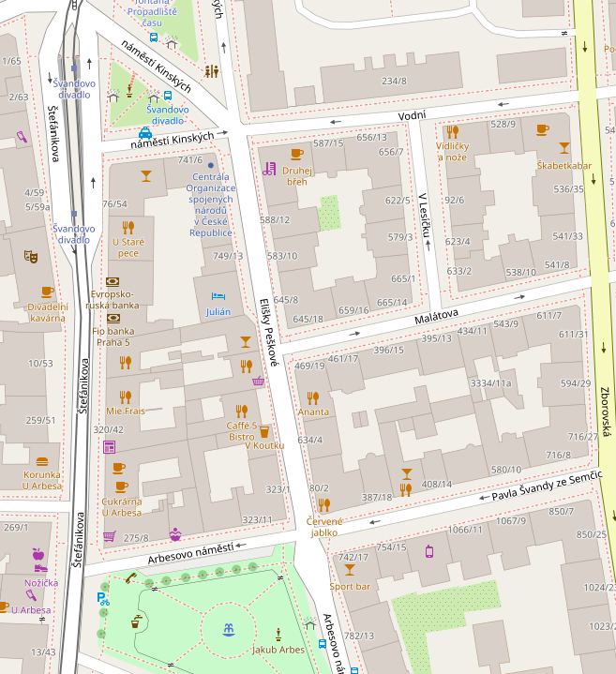Select the purple music shop icon beside Druhej břeh

tap(269, 169)
